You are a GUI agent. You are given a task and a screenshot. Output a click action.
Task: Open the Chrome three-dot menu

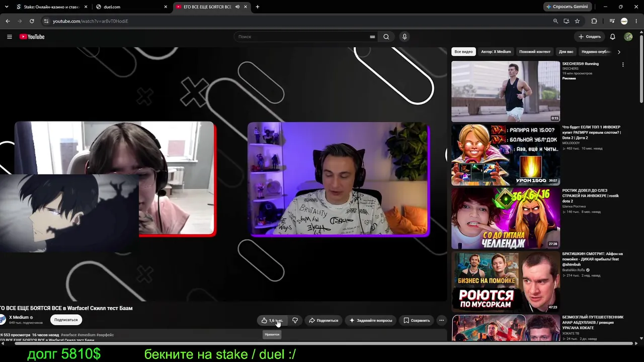[x=636, y=21]
